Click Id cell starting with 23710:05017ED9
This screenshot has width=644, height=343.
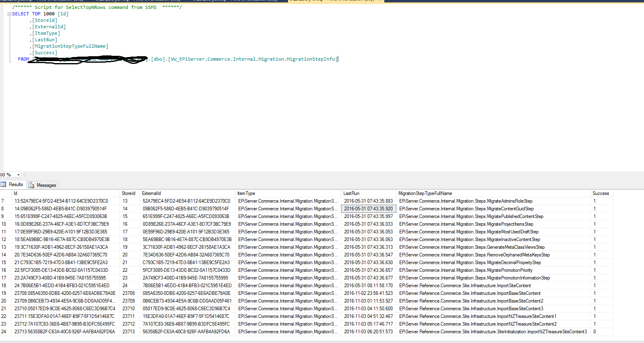click(66, 309)
